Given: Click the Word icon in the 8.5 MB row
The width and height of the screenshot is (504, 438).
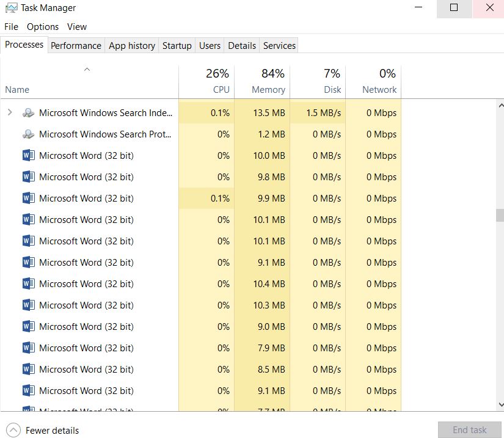Looking at the screenshot, I should [28, 370].
